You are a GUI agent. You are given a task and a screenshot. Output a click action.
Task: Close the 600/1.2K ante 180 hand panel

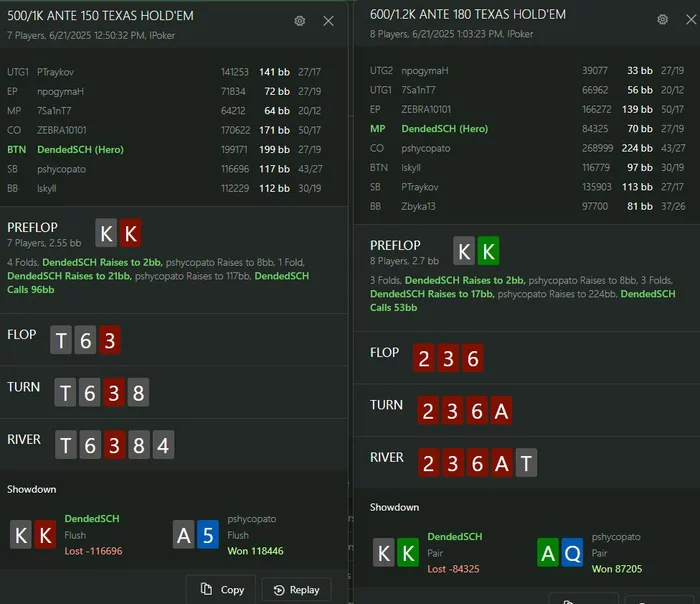tap(691, 20)
